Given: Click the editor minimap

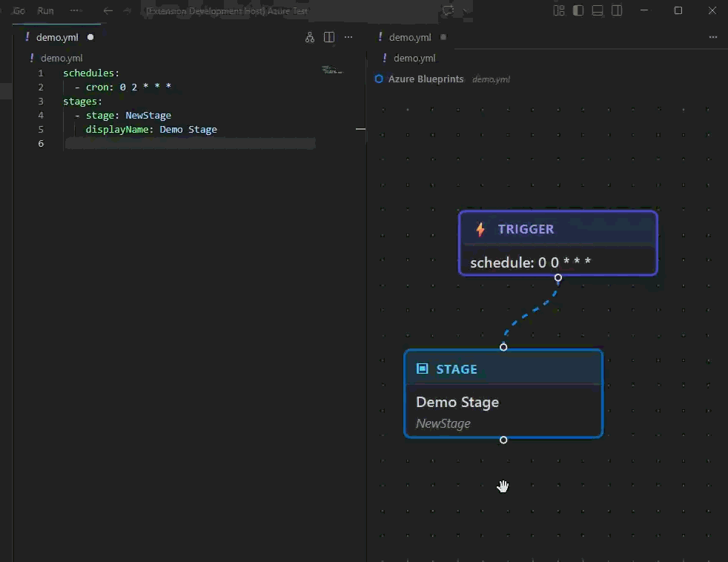Looking at the screenshot, I should pyautogui.click(x=332, y=70).
